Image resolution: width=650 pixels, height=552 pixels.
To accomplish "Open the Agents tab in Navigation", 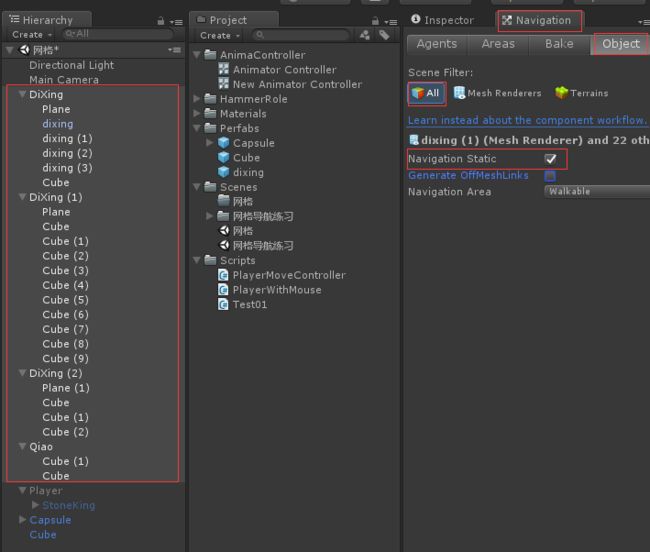I will coord(437,44).
